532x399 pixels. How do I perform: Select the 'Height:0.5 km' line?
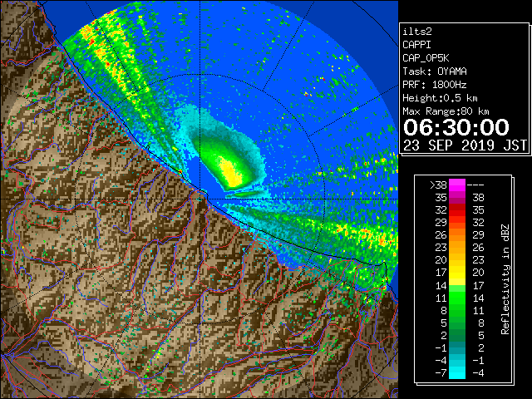pyautogui.click(x=440, y=98)
